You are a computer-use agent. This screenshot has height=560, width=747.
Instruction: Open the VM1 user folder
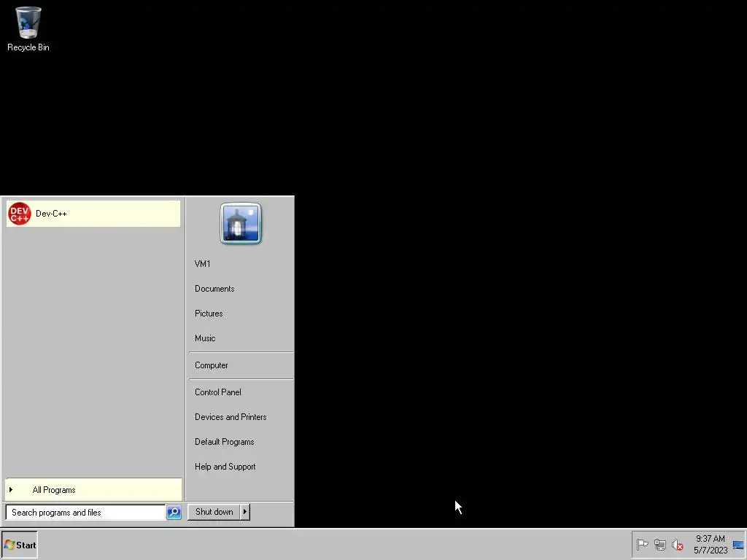[x=241, y=264]
